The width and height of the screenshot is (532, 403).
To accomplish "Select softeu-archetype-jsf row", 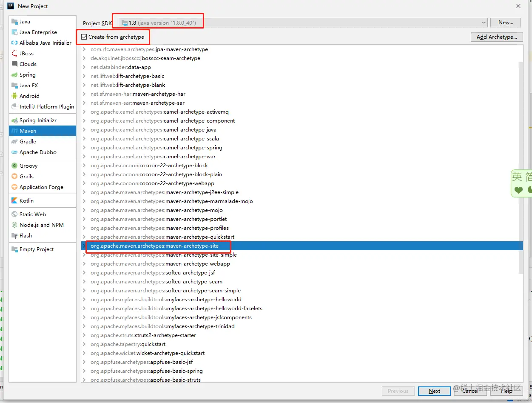I will pyautogui.click(x=302, y=273).
